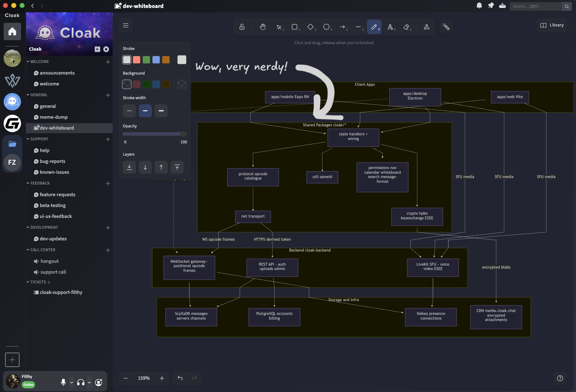This screenshot has height=392, width=576.
Task: Open user settings in the user panel
Action: (x=99, y=383)
